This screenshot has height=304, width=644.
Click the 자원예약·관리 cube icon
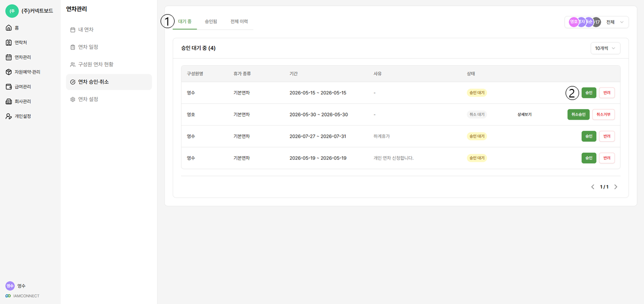point(9,72)
